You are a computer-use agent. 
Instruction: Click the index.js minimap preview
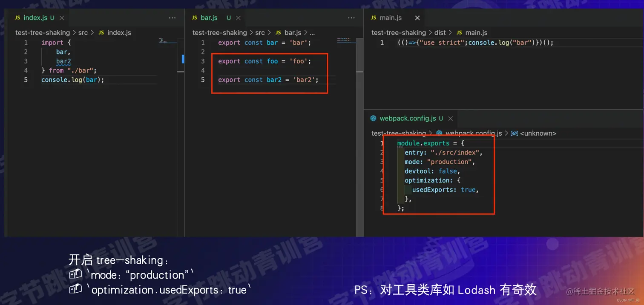(167, 41)
